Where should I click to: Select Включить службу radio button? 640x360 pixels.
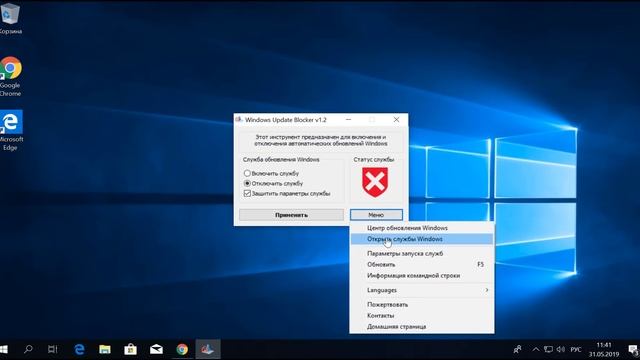point(247,173)
